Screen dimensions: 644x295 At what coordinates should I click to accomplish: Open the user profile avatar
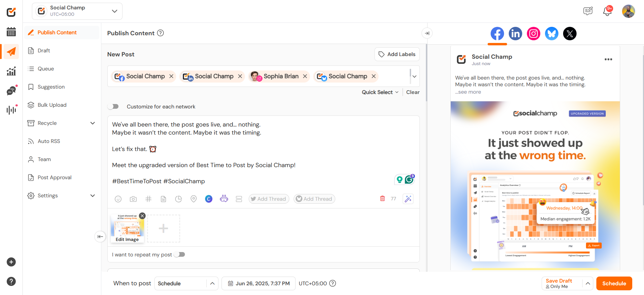(x=629, y=11)
